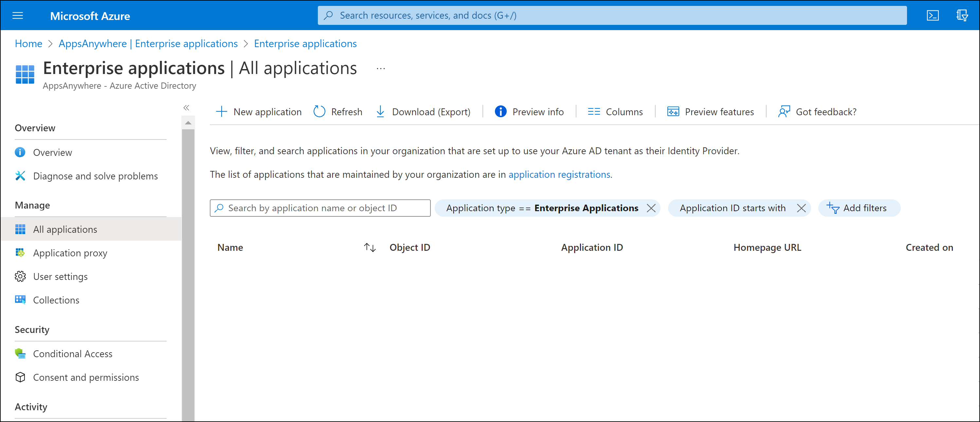Viewport: 980px width, 422px height.
Task: Select the Application proxy sidebar icon
Action: click(20, 253)
